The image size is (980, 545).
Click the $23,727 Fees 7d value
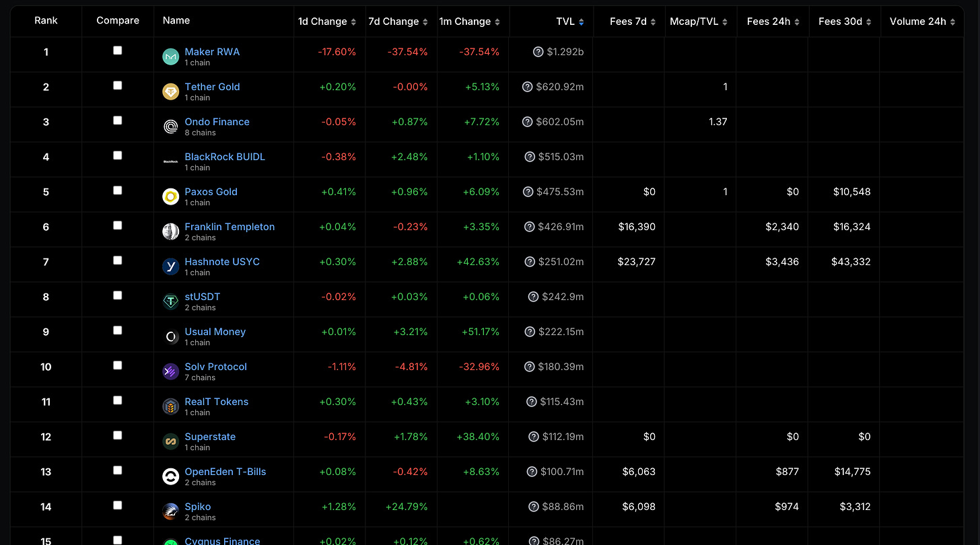[x=637, y=262]
